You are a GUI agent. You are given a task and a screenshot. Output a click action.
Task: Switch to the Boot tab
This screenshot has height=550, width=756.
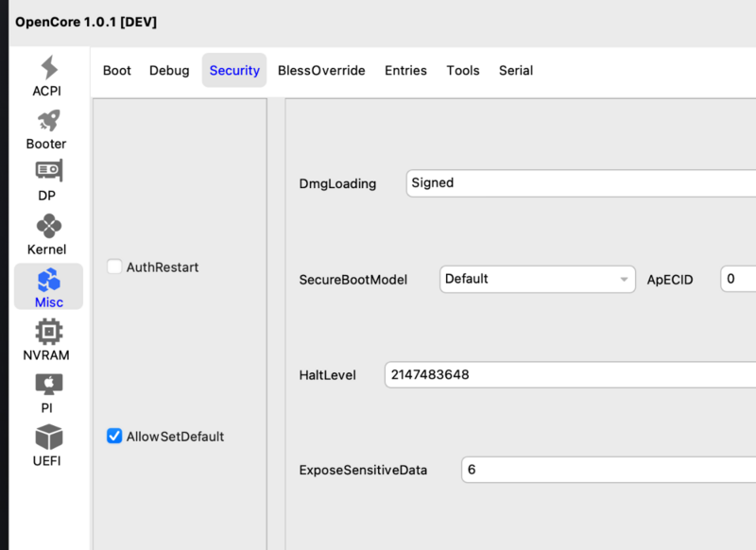[x=117, y=71]
